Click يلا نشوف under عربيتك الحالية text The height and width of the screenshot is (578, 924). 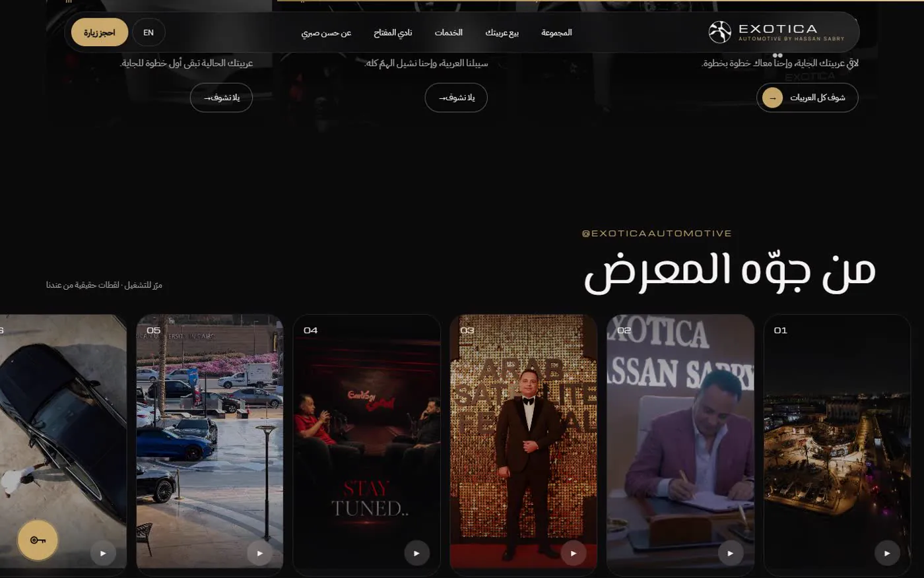tap(221, 98)
